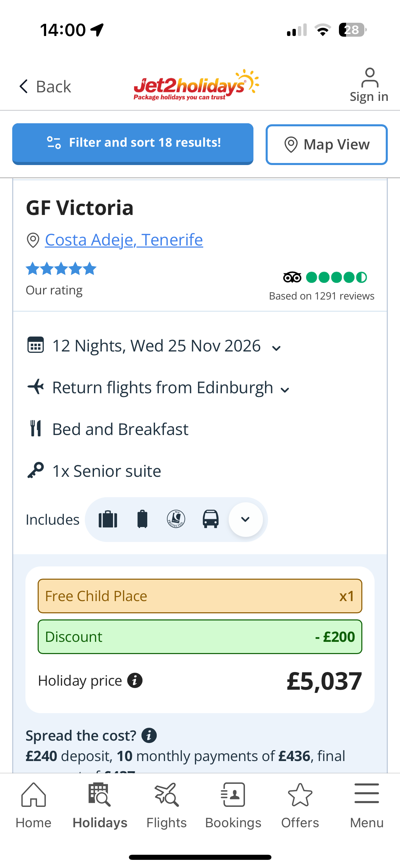Tap the hold luggage suitcase icon

pyautogui.click(x=108, y=519)
